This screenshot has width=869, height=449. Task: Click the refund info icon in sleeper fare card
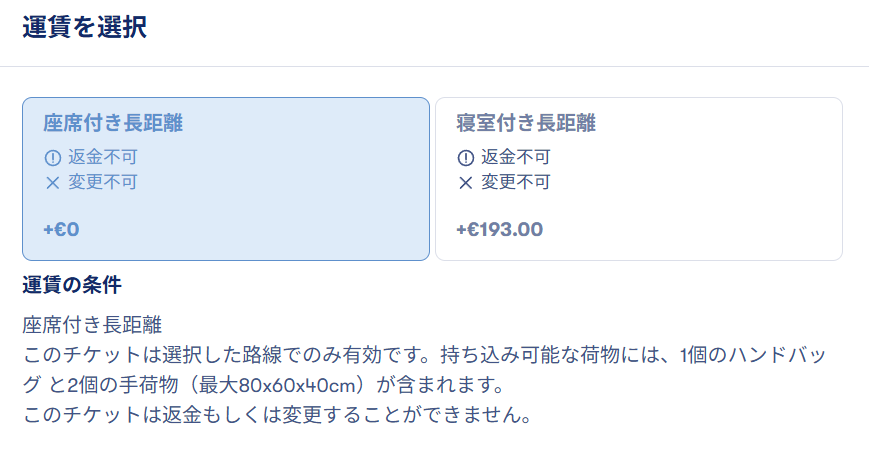point(465,157)
